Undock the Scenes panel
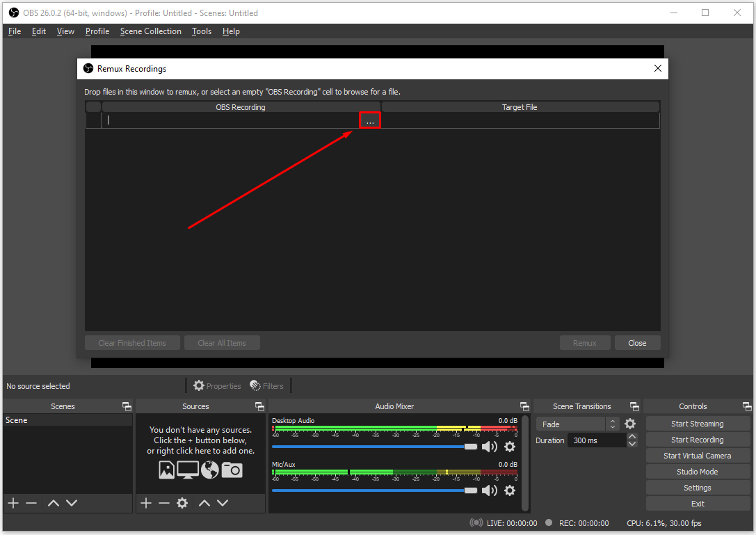Viewport: 756px width, 535px height. [x=127, y=406]
